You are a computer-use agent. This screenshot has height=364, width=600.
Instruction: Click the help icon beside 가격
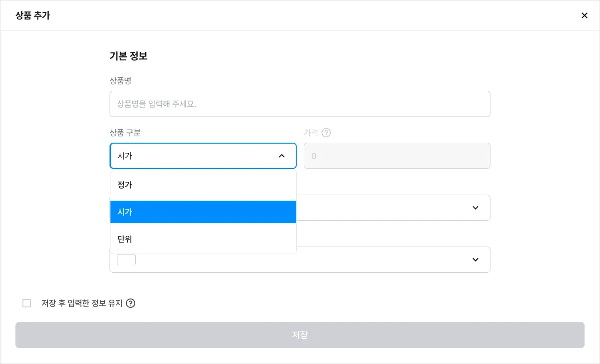tap(326, 133)
